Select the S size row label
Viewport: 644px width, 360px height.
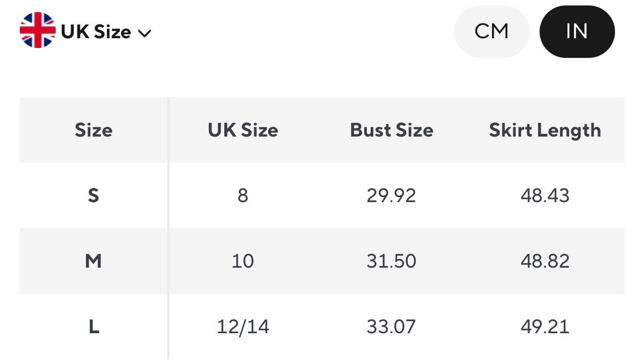(93, 196)
